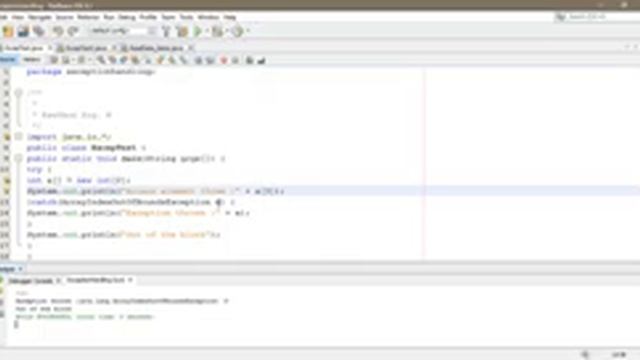
Task: Click the editor Back navigation icon
Action: click(x=66, y=60)
